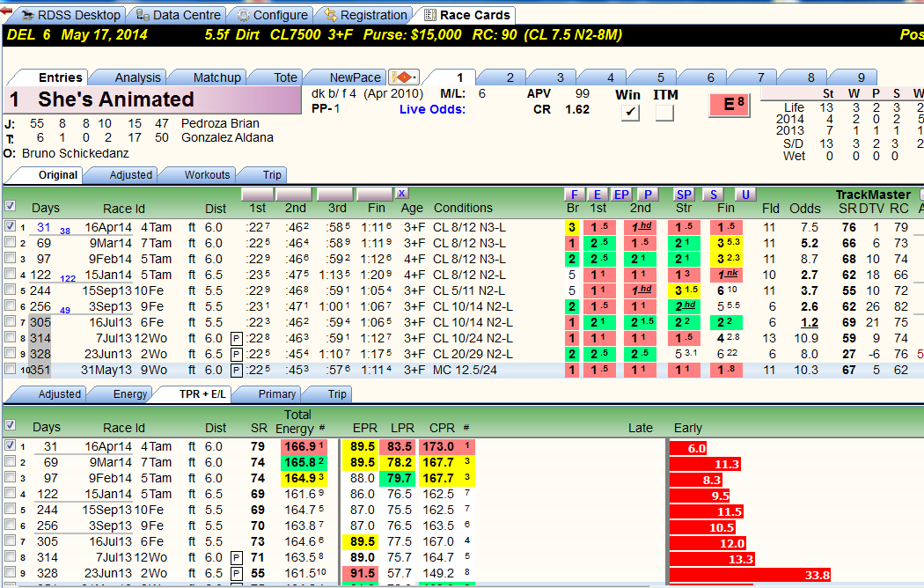924x588 pixels.
Task: Click the E pace filter button
Action: point(598,195)
